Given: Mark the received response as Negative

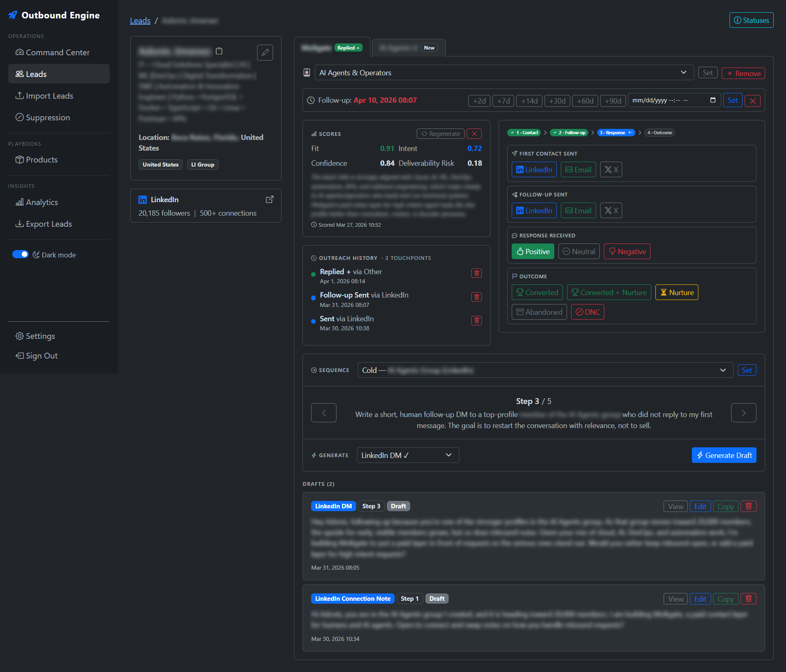Looking at the screenshot, I should (627, 251).
